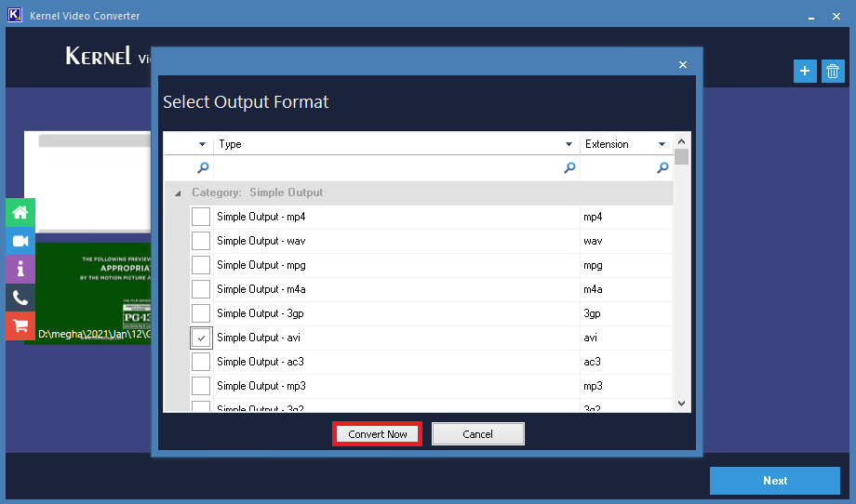Check the Simple Output - mpg checkbox
856x504 pixels.
point(201,265)
